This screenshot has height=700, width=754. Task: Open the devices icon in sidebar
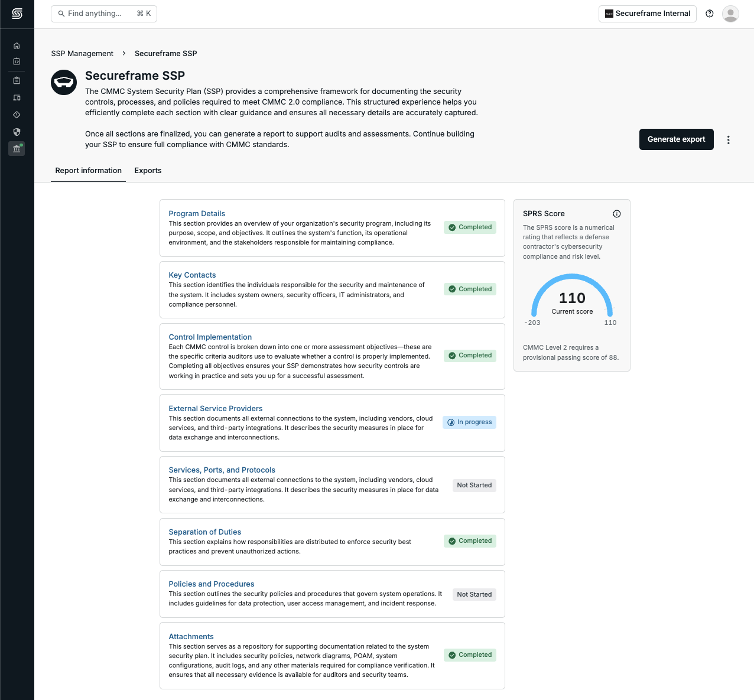coord(17,97)
